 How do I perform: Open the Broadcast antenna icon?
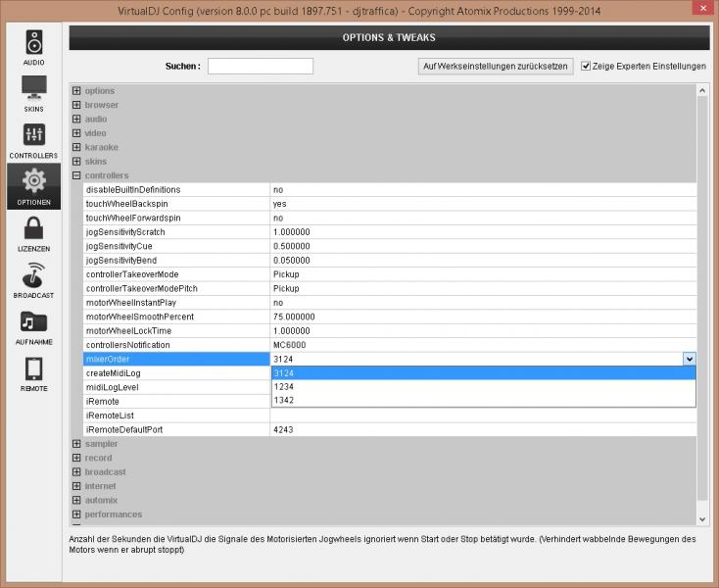34,274
